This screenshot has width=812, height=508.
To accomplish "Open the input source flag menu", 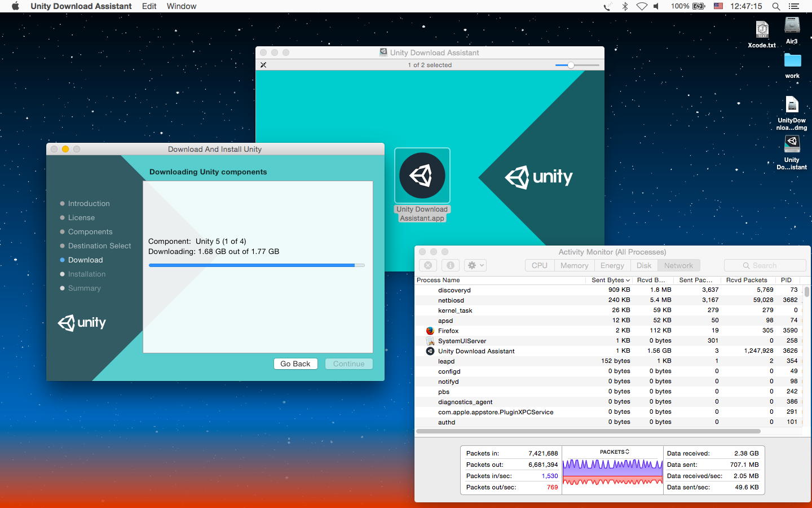I will pos(718,6).
